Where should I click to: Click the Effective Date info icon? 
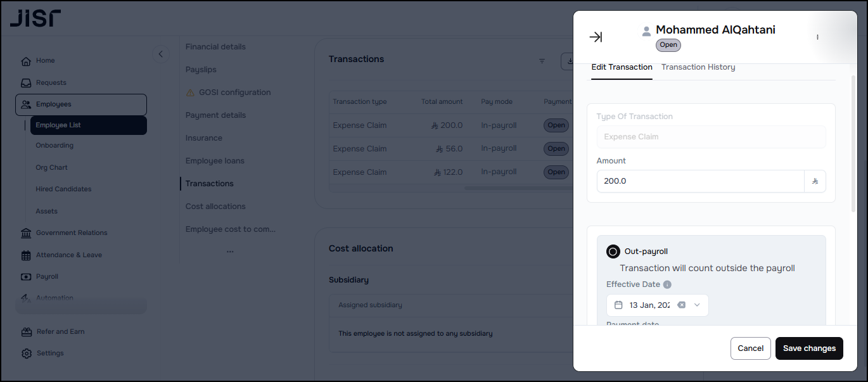pyautogui.click(x=667, y=284)
